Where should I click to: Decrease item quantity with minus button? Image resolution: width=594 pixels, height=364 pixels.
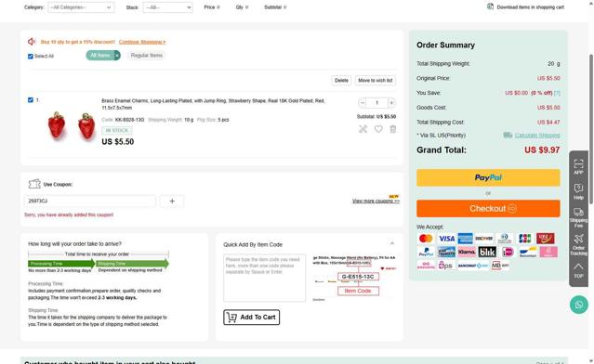(363, 102)
